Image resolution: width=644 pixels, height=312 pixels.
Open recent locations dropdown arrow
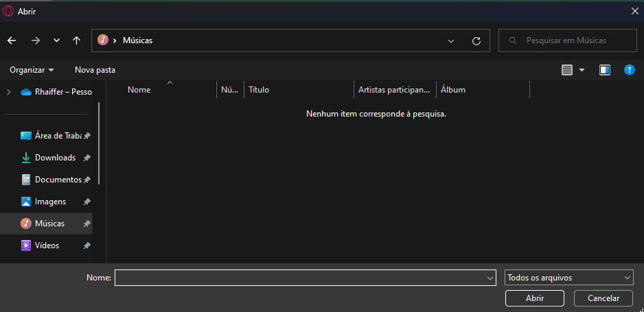56,40
